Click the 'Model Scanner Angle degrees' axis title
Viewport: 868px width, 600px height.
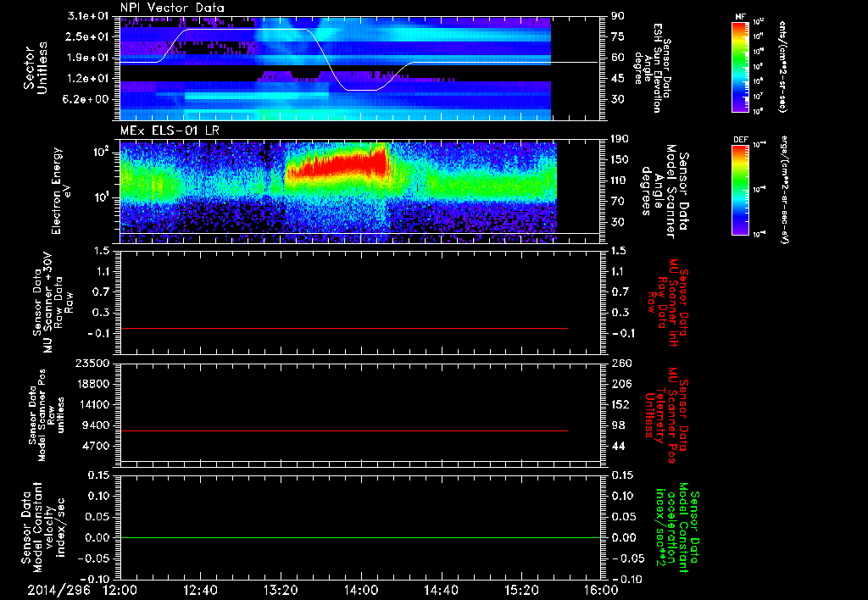pos(665,192)
